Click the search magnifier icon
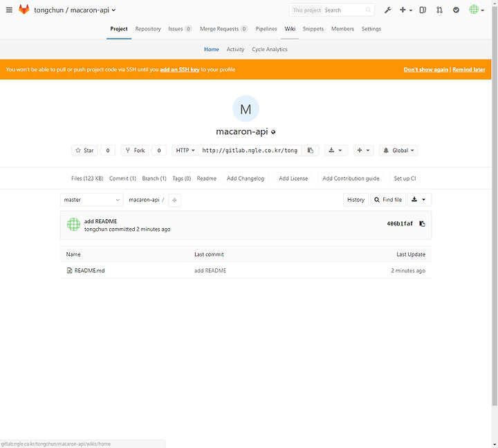Screen dimensions: 498x448 point(368,10)
